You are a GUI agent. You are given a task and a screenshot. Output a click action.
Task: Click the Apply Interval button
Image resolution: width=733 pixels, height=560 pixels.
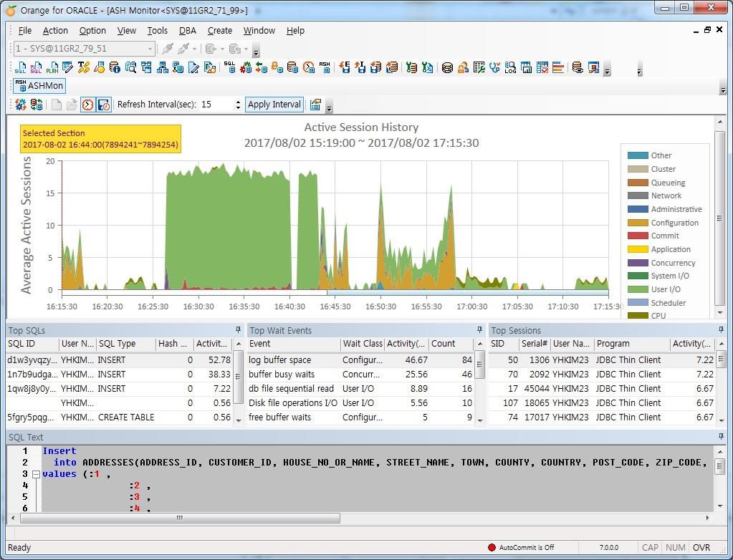274,104
